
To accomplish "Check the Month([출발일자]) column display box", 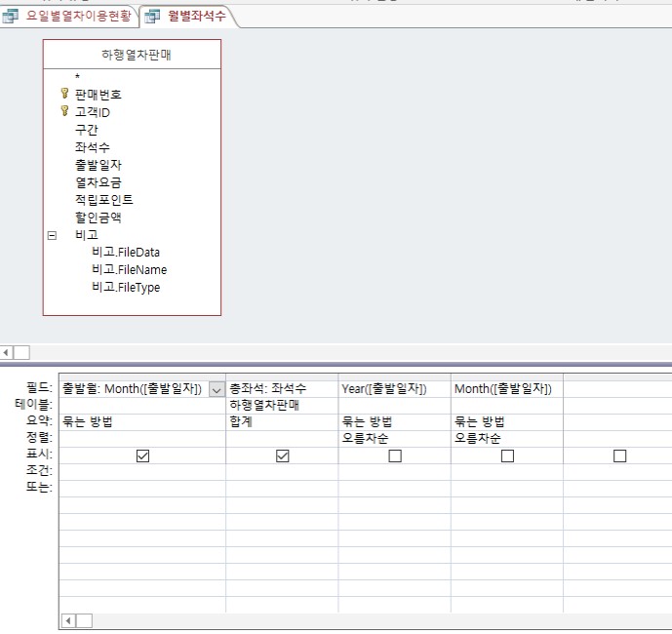I will (x=507, y=456).
